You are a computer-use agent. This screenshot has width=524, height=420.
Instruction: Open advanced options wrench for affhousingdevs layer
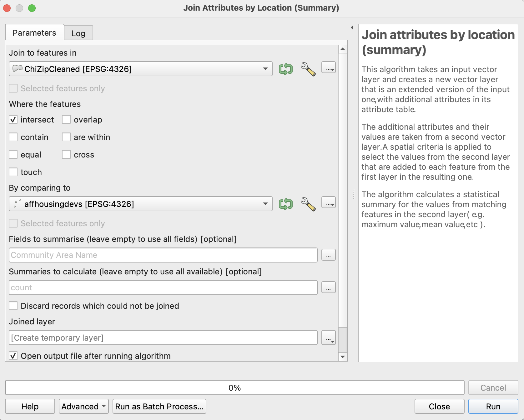click(308, 204)
